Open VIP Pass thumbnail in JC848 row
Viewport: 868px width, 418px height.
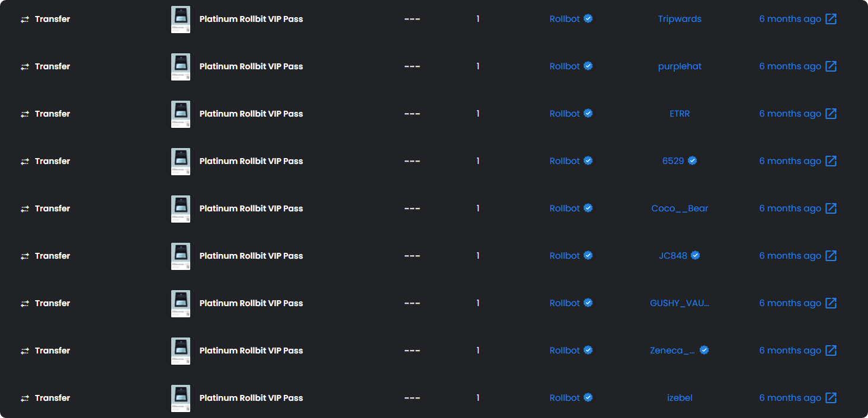(x=181, y=256)
